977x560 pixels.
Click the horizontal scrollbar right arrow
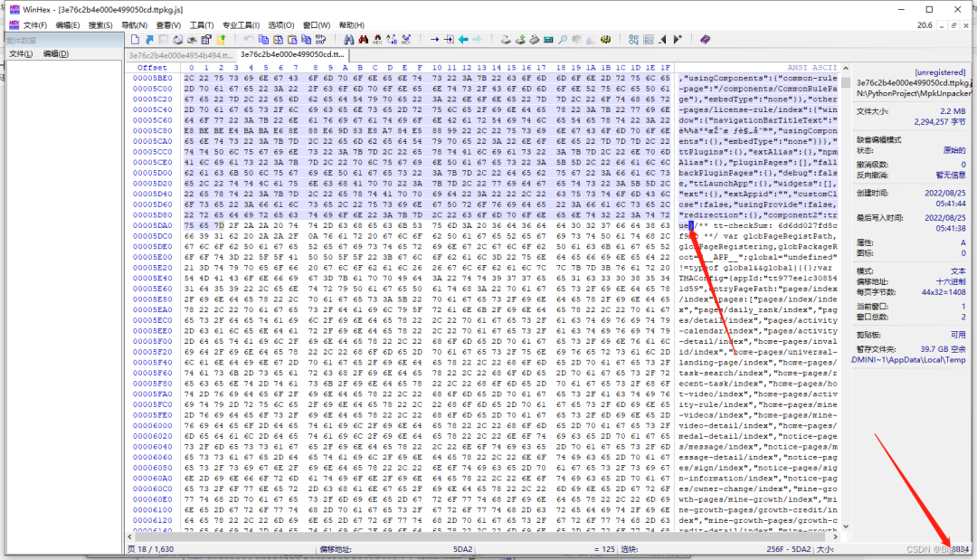(x=836, y=536)
